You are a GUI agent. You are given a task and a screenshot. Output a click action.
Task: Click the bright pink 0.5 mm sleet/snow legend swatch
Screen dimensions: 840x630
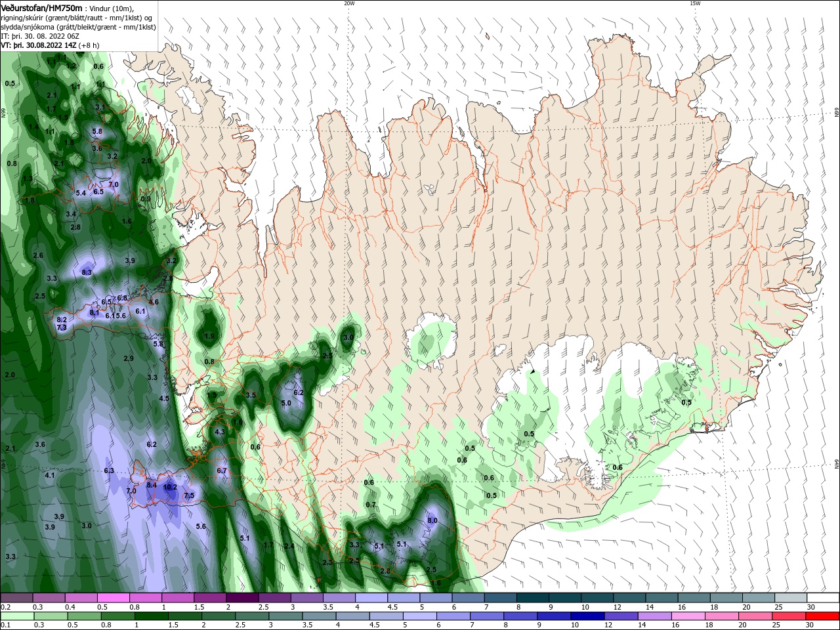pos(114,598)
